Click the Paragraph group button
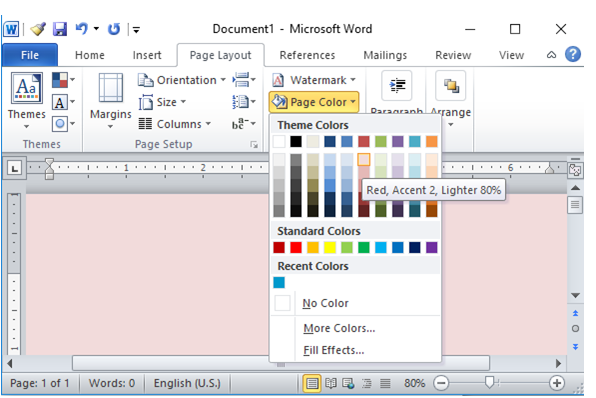This screenshot has height=398, width=596. [x=396, y=94]
